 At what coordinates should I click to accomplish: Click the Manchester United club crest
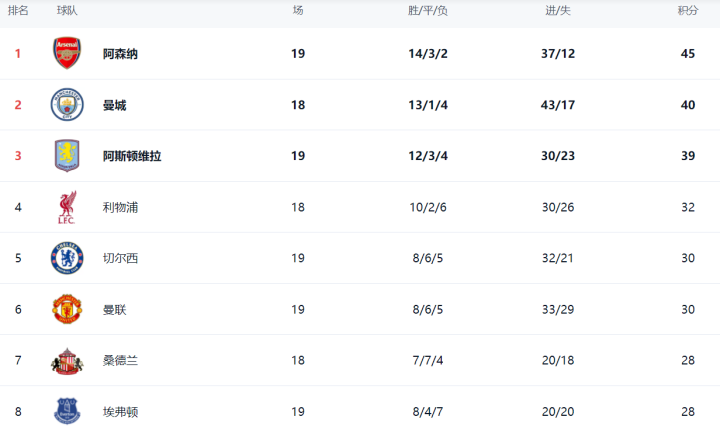67,309
